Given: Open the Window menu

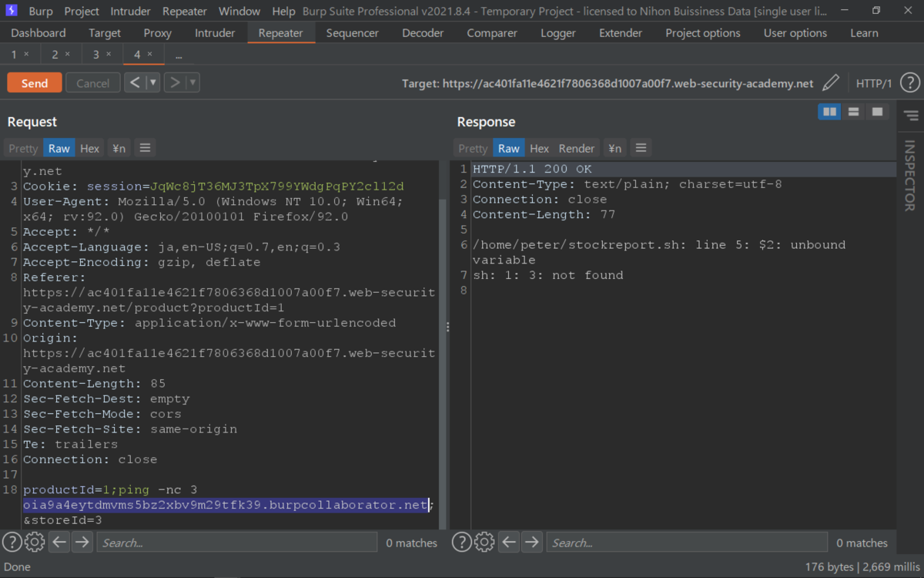Looking at the screenshot, I should (239, 11).
